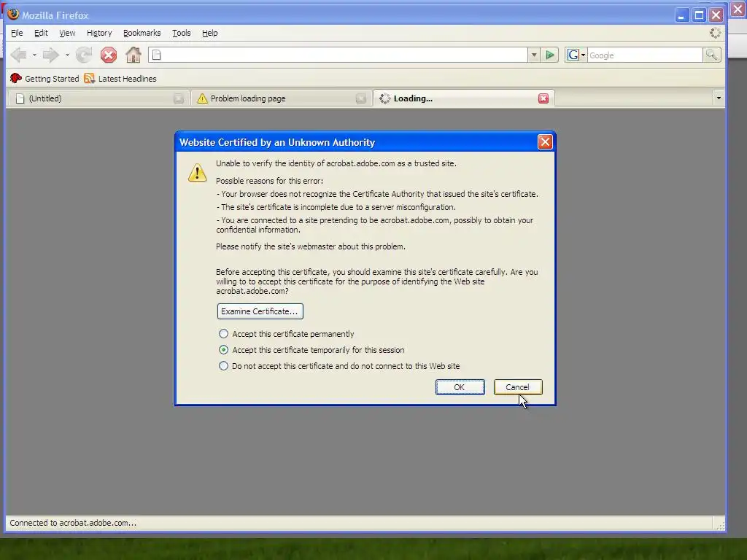Click into the Google search field
Screen dimensions: 747x560
click(645, 55)
